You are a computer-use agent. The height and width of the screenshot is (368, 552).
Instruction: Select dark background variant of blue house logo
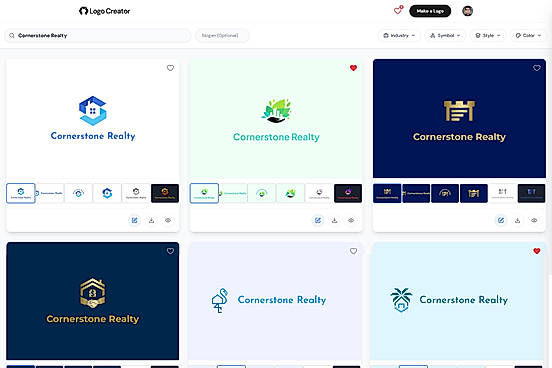pos(165,193)
